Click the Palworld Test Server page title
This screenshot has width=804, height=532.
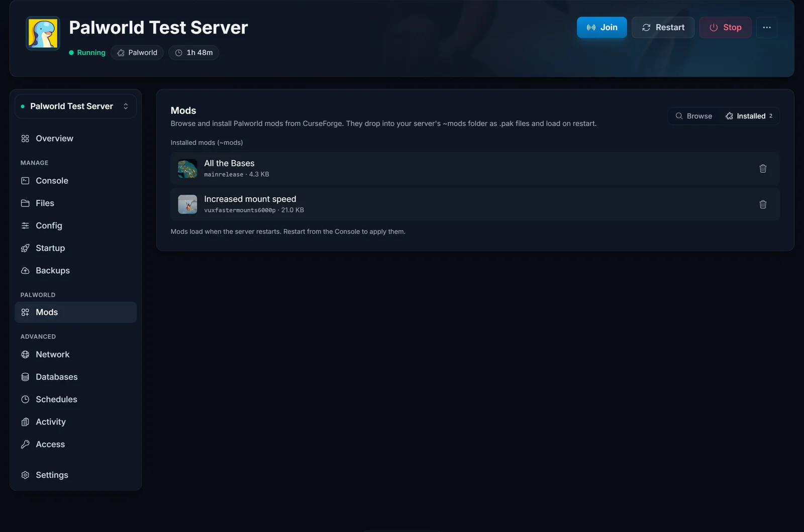point(158,28)
